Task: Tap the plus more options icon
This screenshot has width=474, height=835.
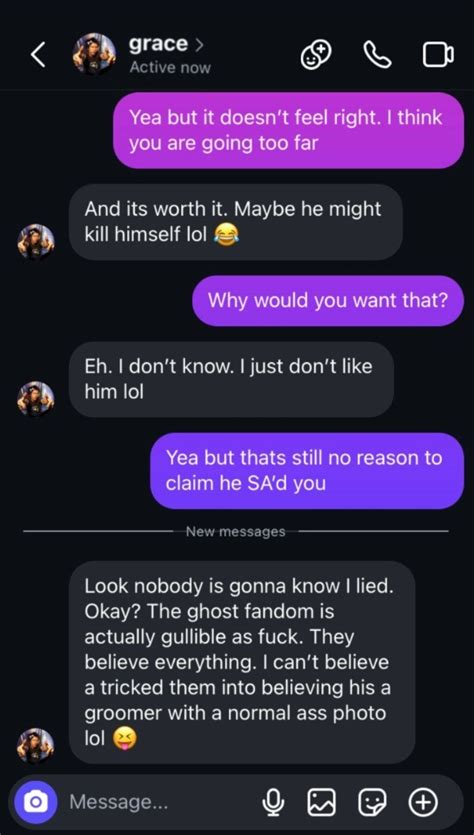Action: coord(423,801)
